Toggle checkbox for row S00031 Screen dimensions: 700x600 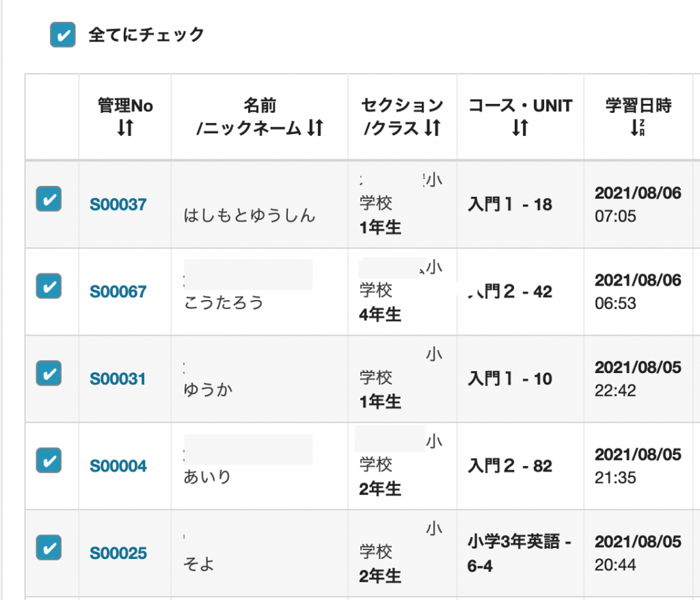pyautogui.click(x=49, y=372)
